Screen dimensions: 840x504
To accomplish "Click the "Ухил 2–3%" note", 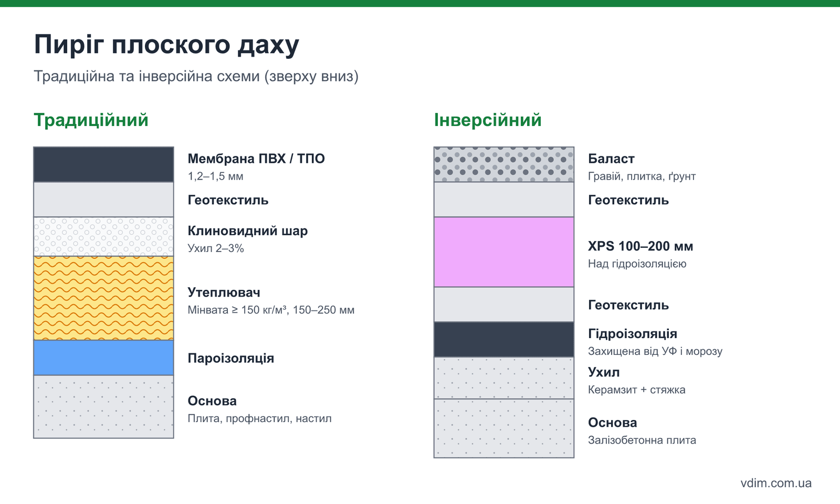I will point(216,248).
